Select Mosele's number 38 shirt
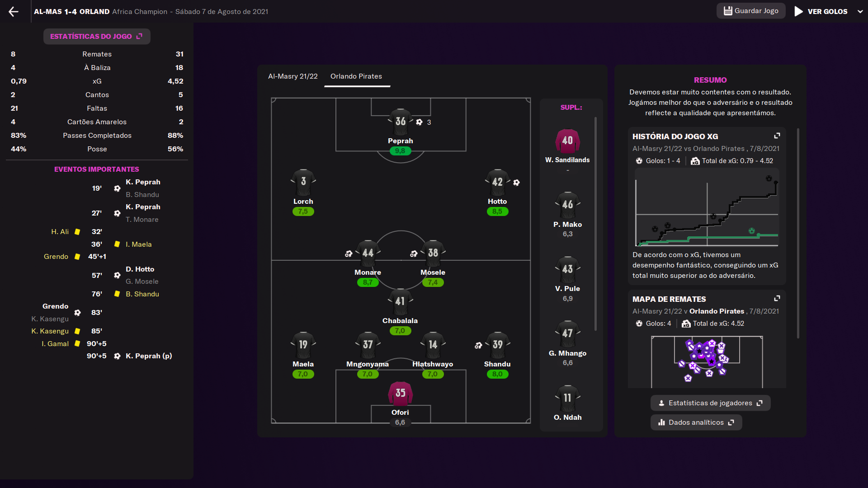The height and width of the screenshot is (488, 868). pyautogui.click(x=433, y=253)
